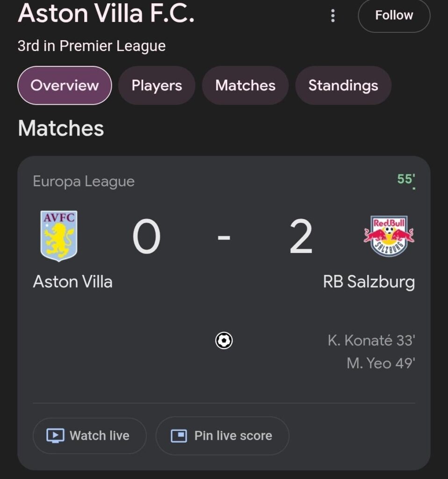Click the live 55' minute indicator
448x479 pixels.
(x=406, y=179)
